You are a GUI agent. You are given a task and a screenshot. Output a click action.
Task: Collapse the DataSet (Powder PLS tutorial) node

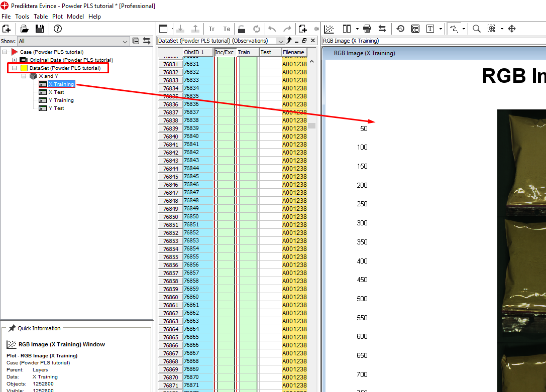click(15, 68)
